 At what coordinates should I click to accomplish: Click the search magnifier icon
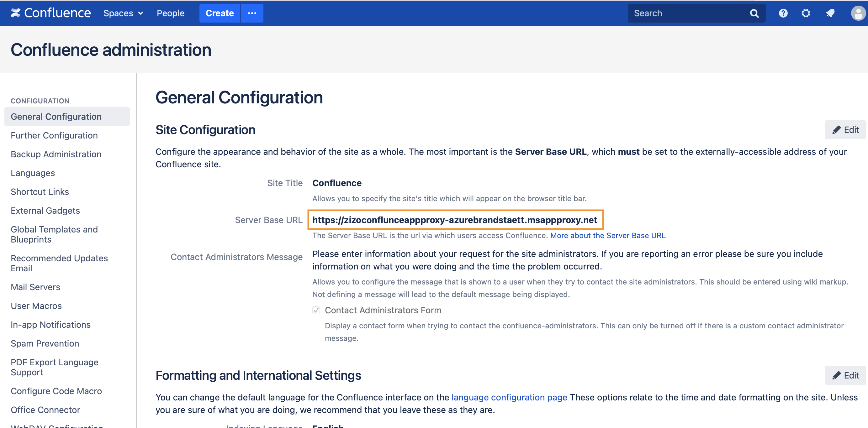point(754,13)
